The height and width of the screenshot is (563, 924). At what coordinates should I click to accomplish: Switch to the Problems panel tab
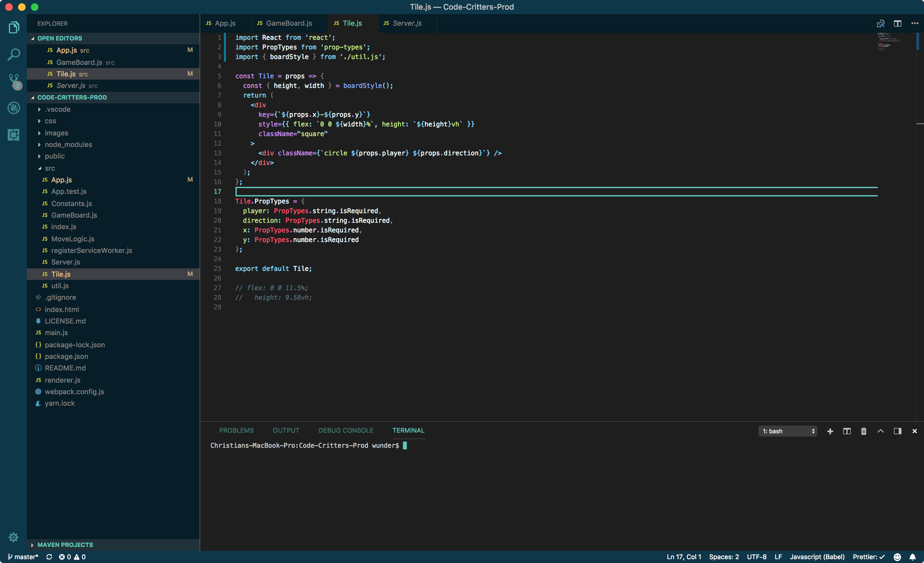point(236,430)
